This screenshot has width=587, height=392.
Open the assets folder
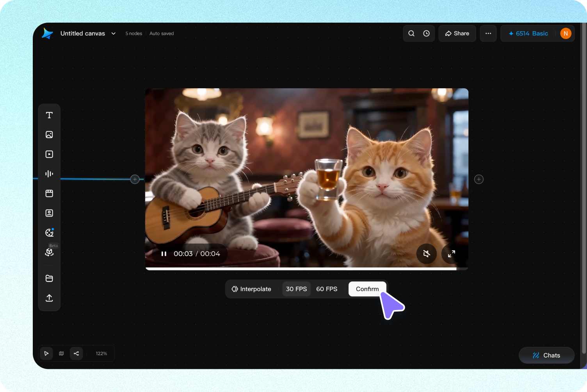click(x=49, y=278)
